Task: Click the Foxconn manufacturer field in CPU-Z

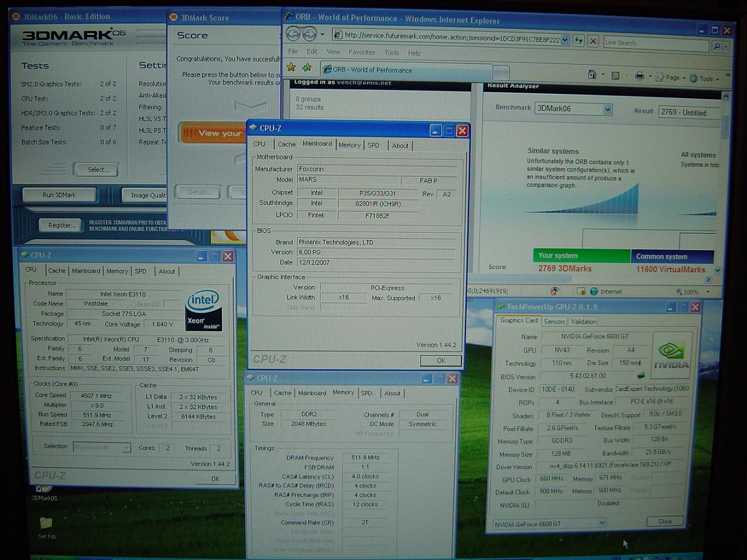Action: pyautogui.click(x=377, y=169)
